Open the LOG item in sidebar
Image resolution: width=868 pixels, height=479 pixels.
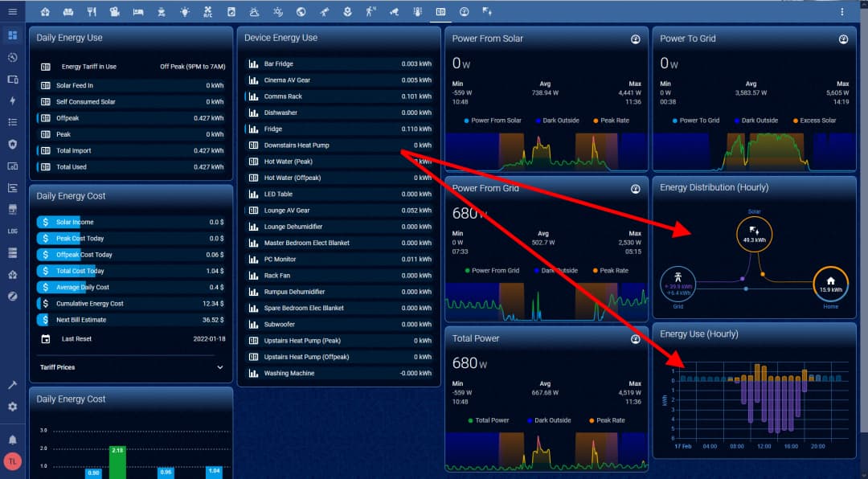[x=12, y=231]
